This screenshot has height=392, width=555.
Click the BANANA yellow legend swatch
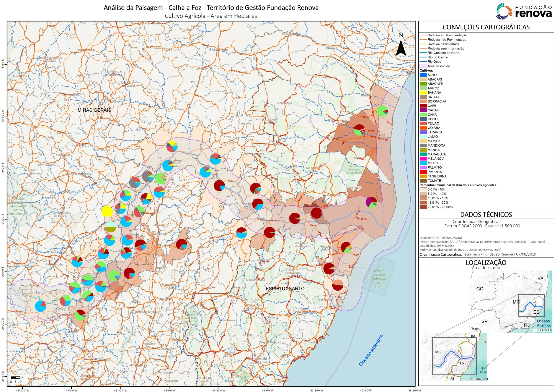point(423,92)
